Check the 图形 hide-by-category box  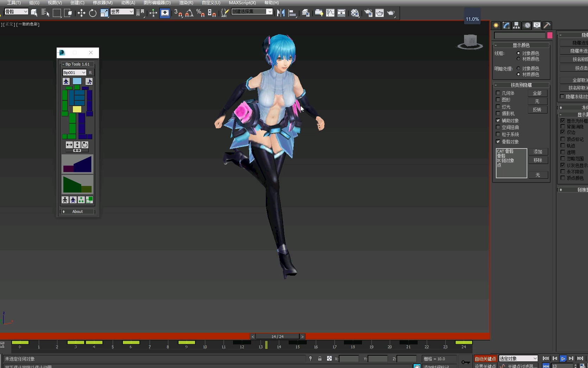498,100
